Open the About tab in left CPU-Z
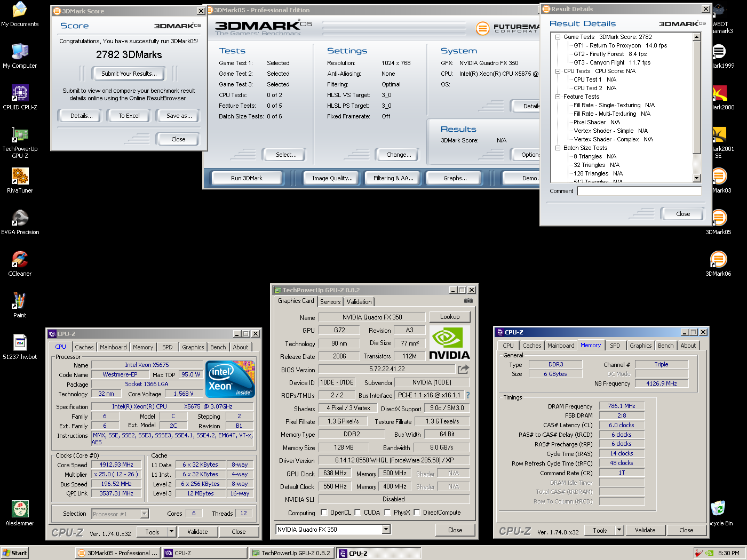The image size is (747, 560). point(240,347)
